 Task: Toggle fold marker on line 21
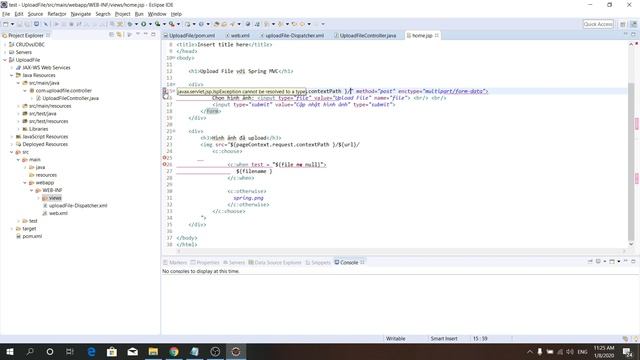pyautogui.click(x=174, y=131)
